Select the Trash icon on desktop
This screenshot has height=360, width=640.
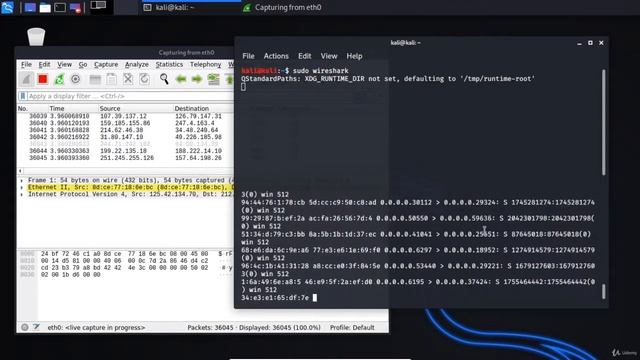36,36
